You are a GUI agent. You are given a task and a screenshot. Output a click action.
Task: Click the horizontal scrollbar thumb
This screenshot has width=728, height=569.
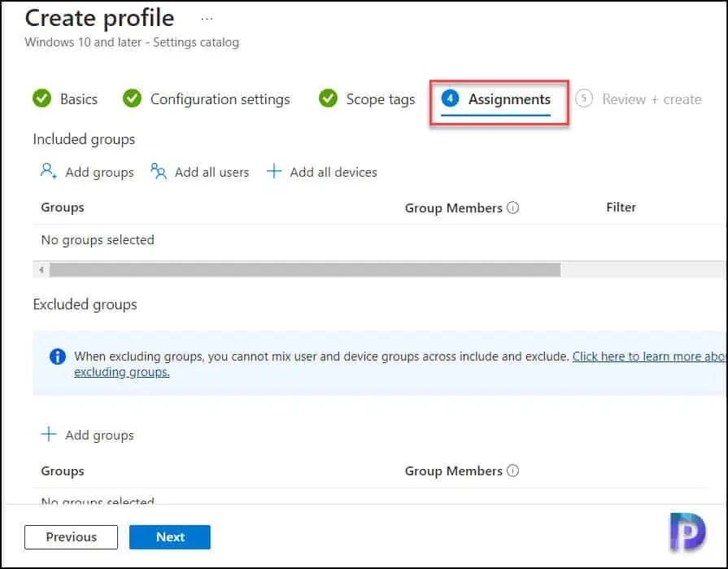[x=304, y=270]
